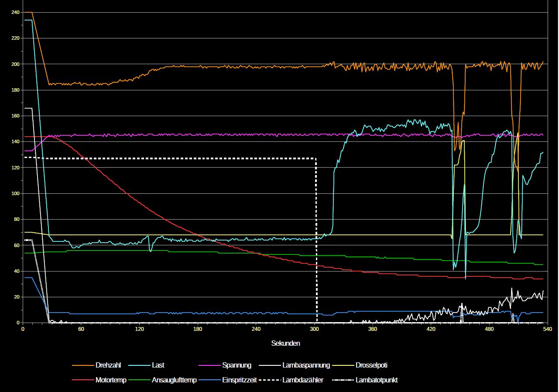Click the Sekunden x-axis title
Image resolution: width=559 pixels, height=392 pixels.
(285, 344)
